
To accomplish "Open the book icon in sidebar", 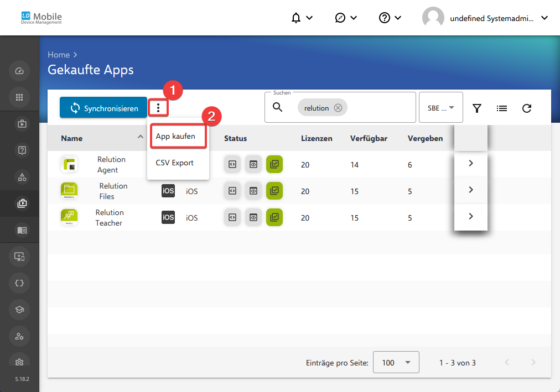I will point(22,230).
